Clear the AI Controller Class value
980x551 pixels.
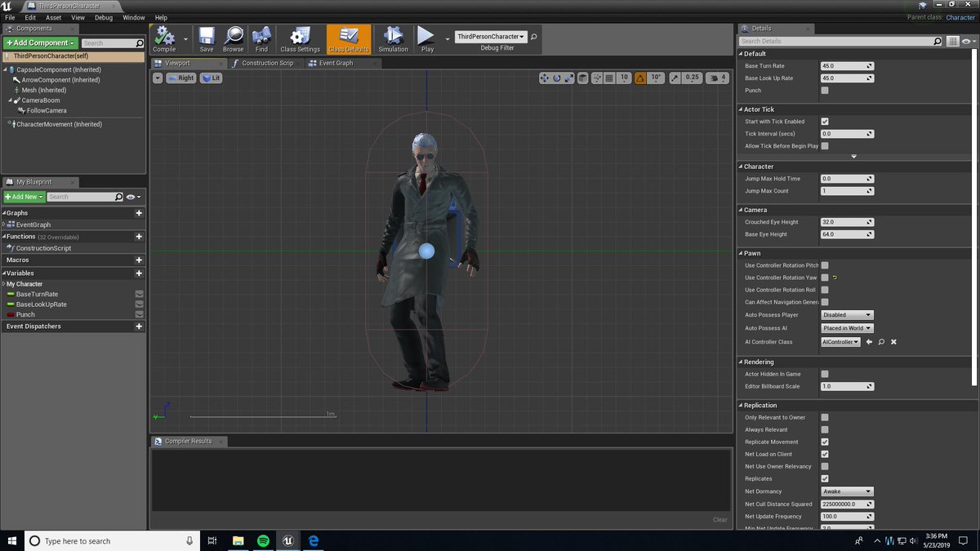click(893, 342)
